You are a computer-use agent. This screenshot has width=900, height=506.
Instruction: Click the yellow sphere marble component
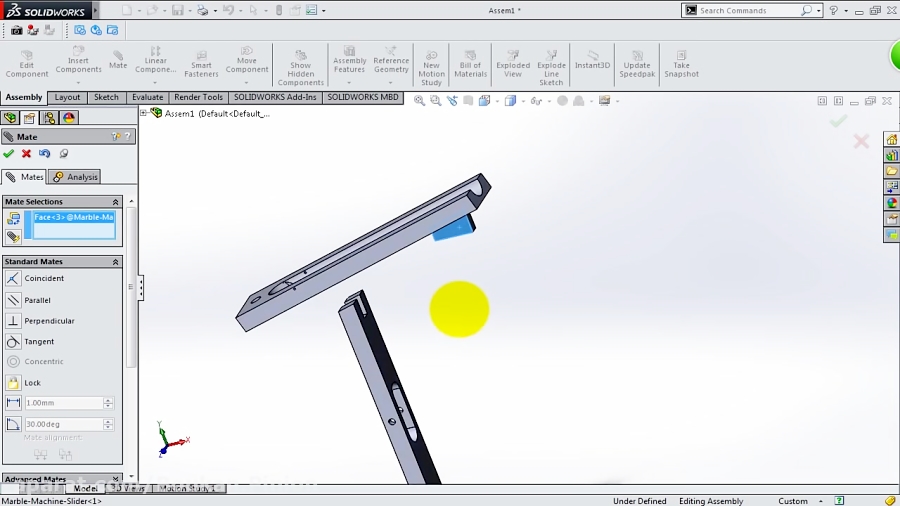pyautogui.click(x=459, y=309)
